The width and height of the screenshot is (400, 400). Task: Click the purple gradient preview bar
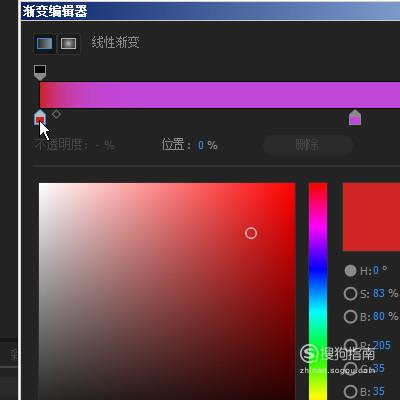pyautogui.click(x=220, y=95)
